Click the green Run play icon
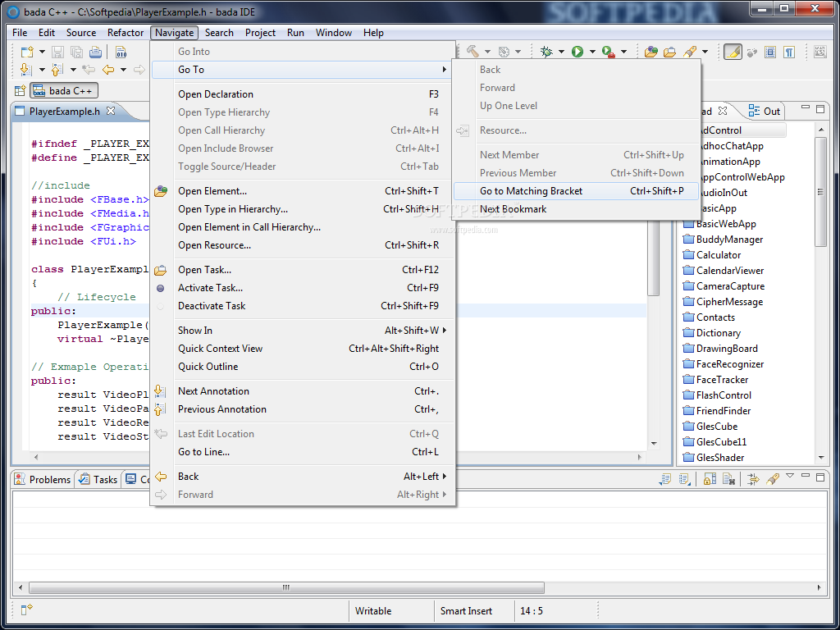Viewport: 840px width, 630px height. (x=577, y=52)
